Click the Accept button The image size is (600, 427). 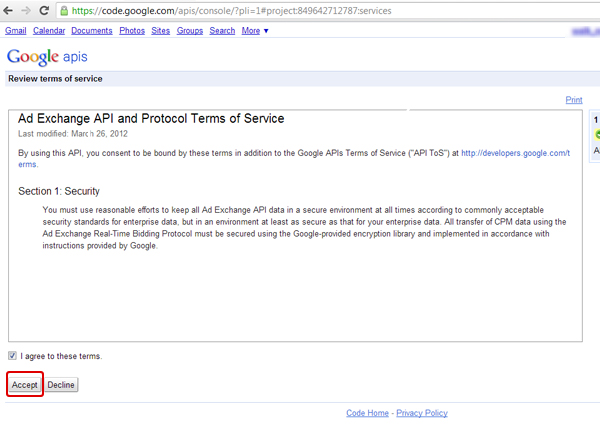[x=24, y=385]
